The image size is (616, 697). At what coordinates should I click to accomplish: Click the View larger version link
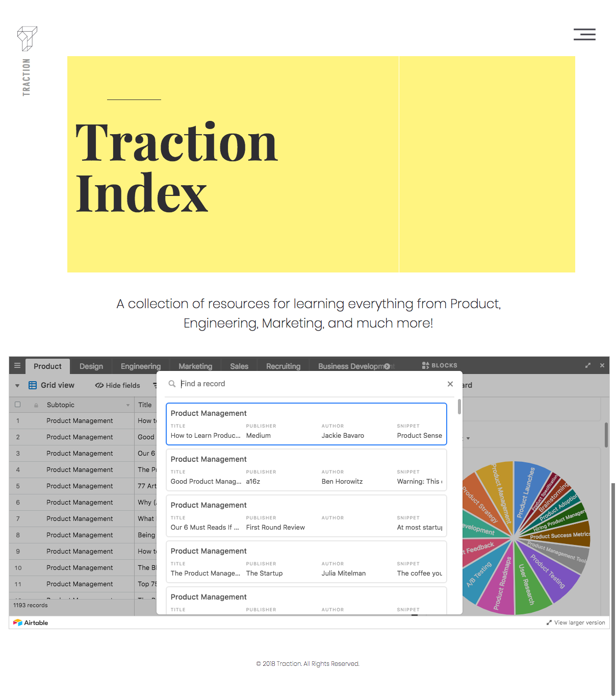coord(576,623)
